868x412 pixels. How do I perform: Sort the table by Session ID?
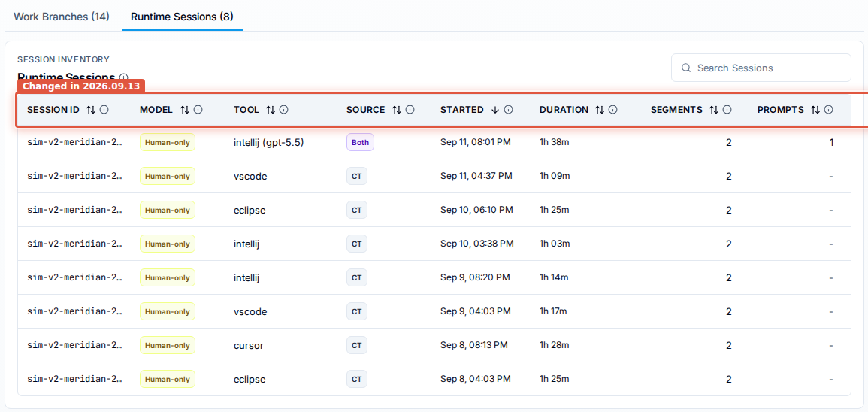[x=91, y=110]
